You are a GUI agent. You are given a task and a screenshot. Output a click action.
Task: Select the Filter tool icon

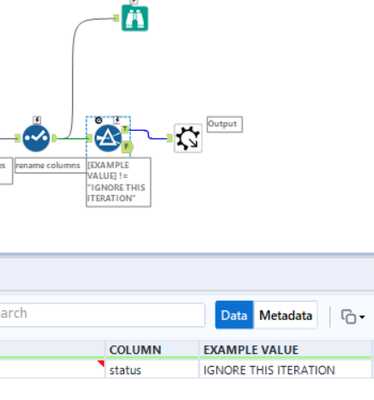pyautogui.click(x=108, y=138)
